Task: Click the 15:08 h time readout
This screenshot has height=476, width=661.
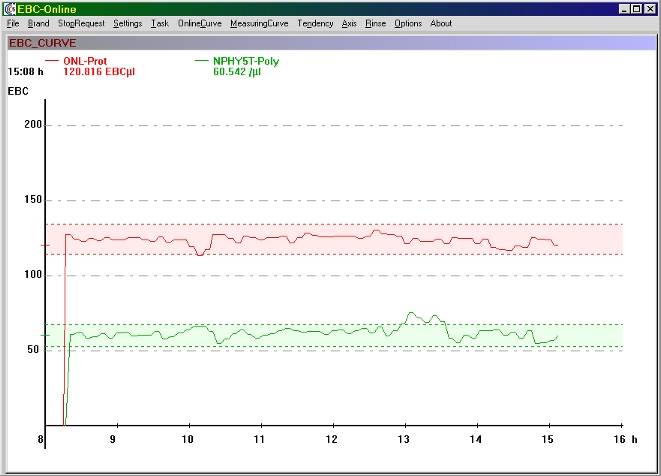Action: 26,72
